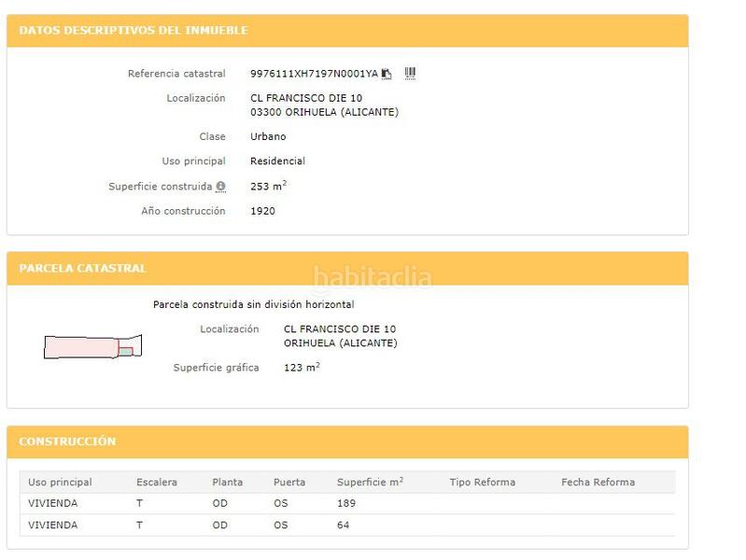Viewport: 746px width, 560px height.
Task: Click the 03300 ORIHUELA (ALICANTE) address line
Action: (324, 113)
